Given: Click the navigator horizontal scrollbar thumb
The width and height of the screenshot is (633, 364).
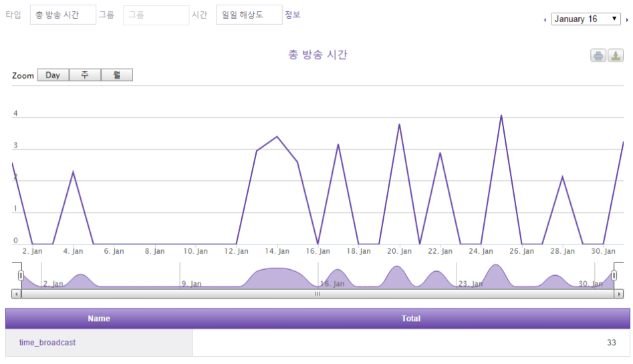Looking at the screenshot, I should pyautogui.click(x=318, y=294).
